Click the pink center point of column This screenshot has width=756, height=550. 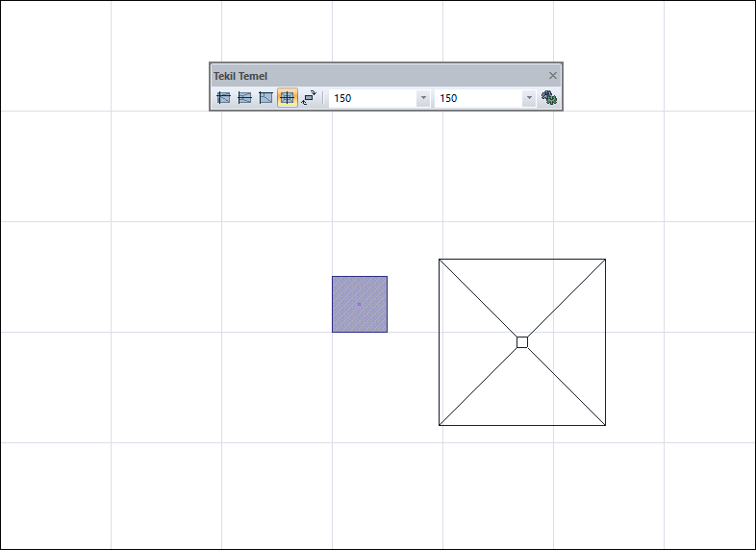click(359, 304)
